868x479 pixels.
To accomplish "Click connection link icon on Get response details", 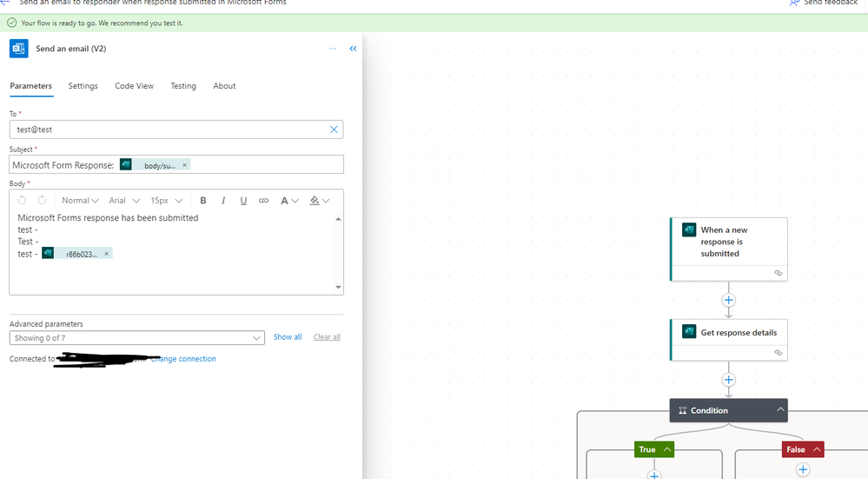I will coord(778,353).
